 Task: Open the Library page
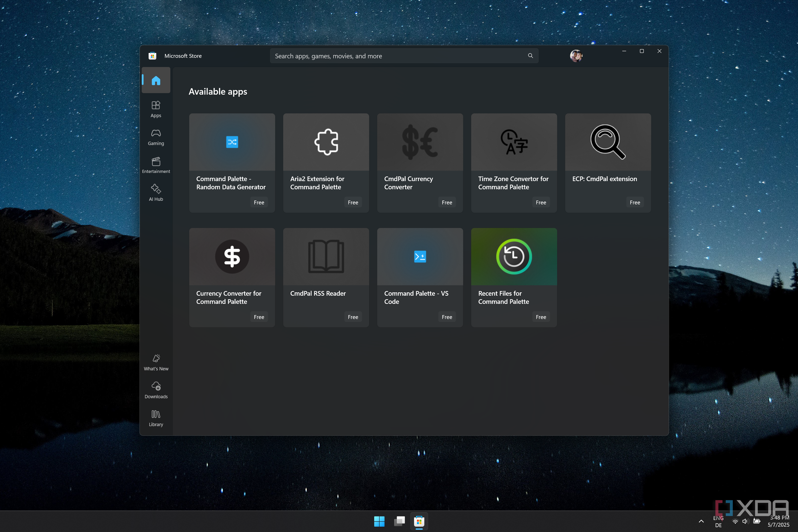point(156,418)
